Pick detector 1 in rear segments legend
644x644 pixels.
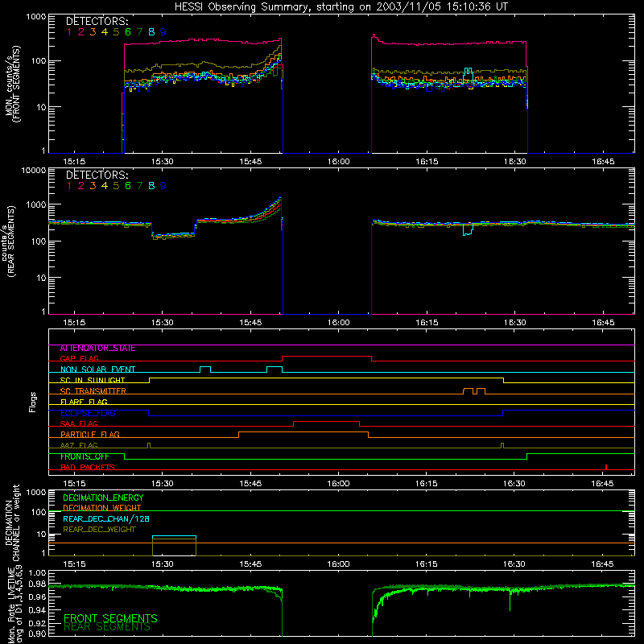click(x=69, y=186)
